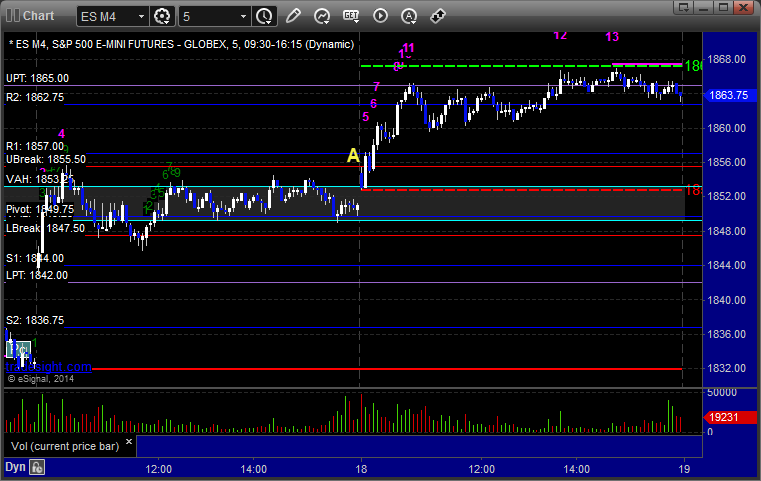Screen dimensions: 761x481
Task: Toggle the time-lock icon next to Dyn
Action: [37, 467]
